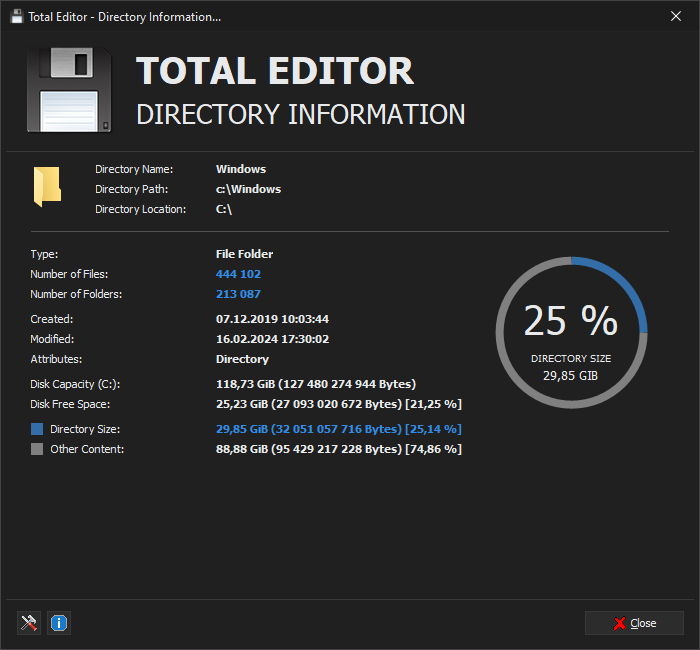Select the file count value 444 102
The height and width of the screenshot is (650, 700).
[x=238, y=274]
